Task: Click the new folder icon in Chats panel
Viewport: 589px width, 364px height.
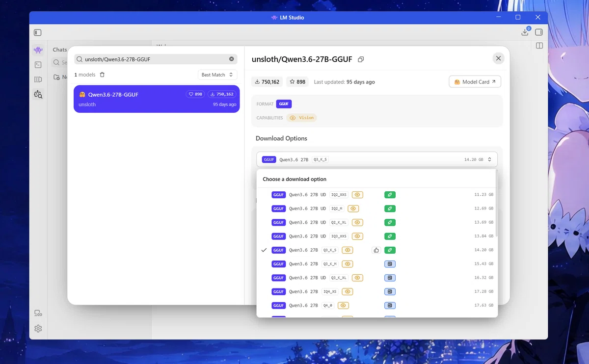Action: click(56, 77)
